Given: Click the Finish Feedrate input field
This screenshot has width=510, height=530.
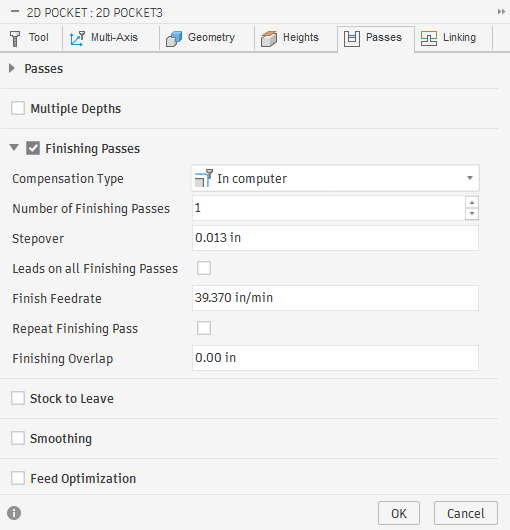Looking at the screenshot, I should coord(335,298).
